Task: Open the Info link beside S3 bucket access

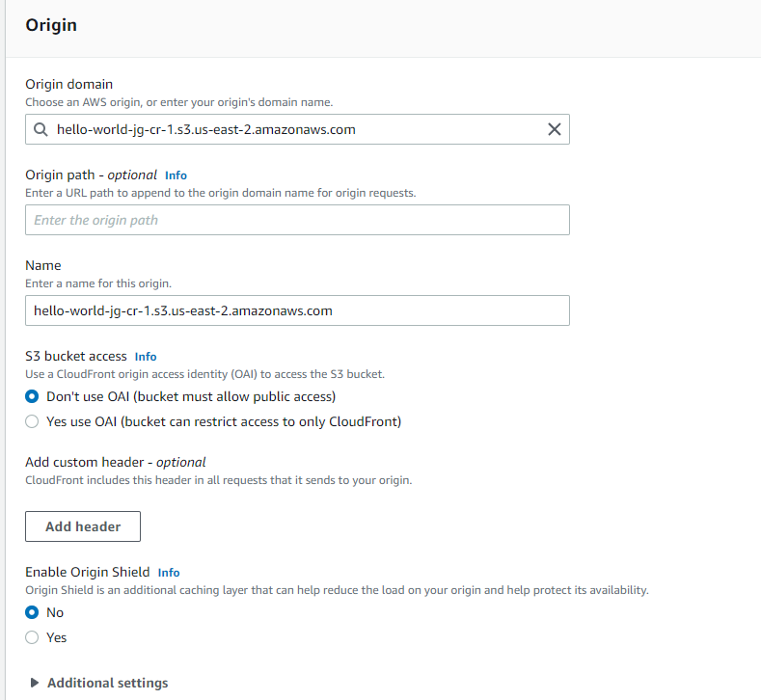Action: coord(146,357)
